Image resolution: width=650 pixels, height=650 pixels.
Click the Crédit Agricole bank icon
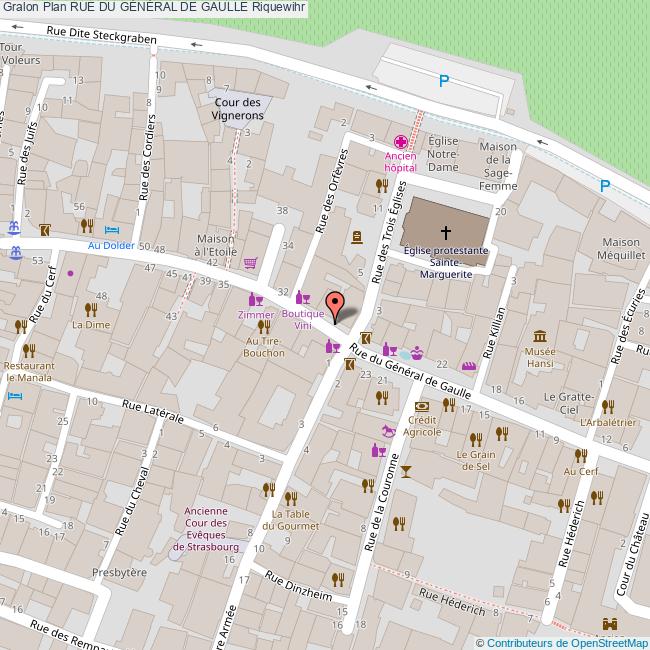tap(422, 406)
